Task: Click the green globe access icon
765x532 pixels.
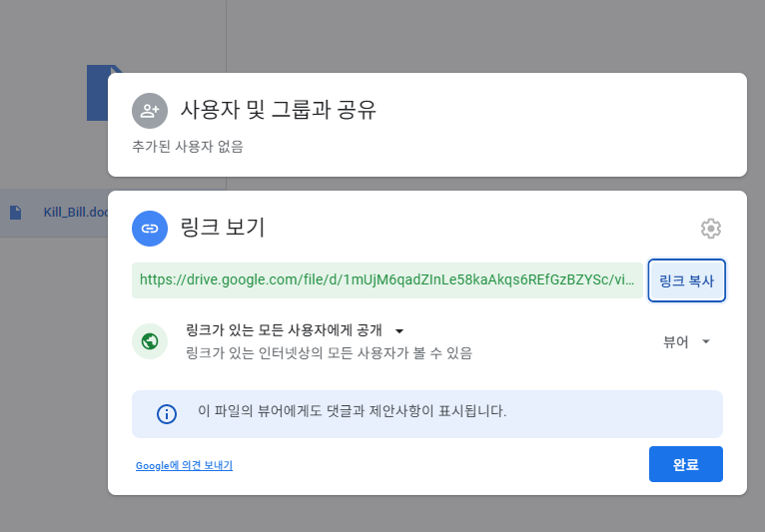Action: point(149,341)
